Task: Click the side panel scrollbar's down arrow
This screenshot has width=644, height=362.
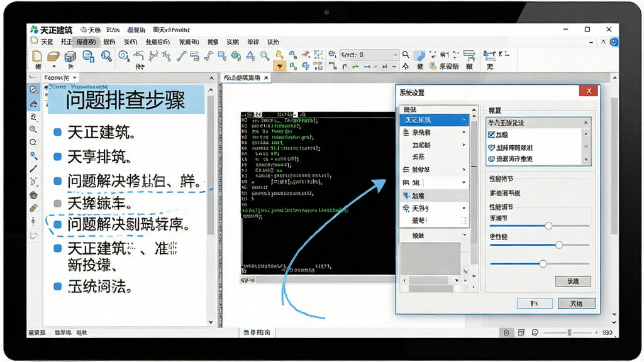Action: tap(211, 322)
